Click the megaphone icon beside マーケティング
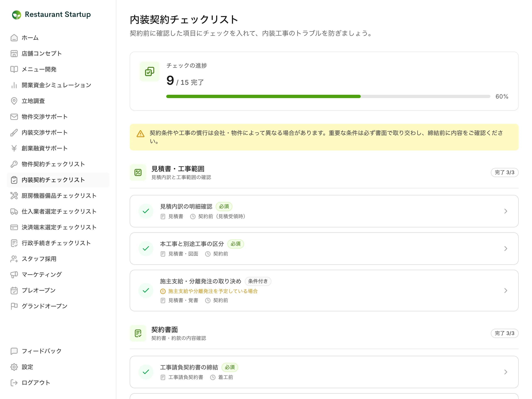532x399 pixels. coord(14,275)
